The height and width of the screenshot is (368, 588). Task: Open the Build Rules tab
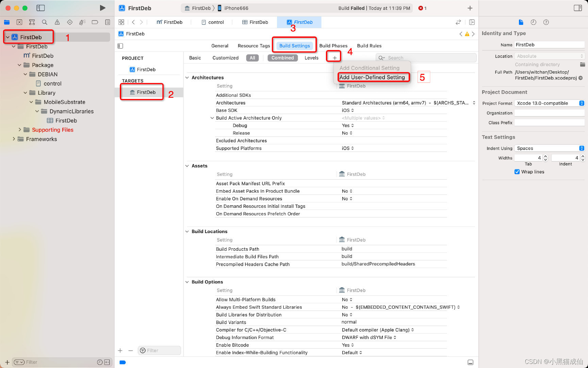pyautogui.click(x=369, y=46)
